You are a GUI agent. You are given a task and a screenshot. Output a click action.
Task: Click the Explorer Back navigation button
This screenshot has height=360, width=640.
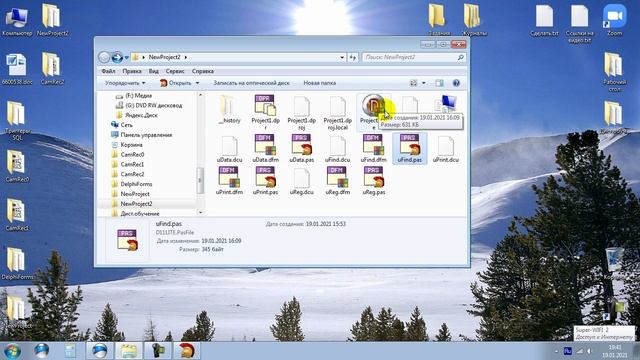[x=104, y=58]
